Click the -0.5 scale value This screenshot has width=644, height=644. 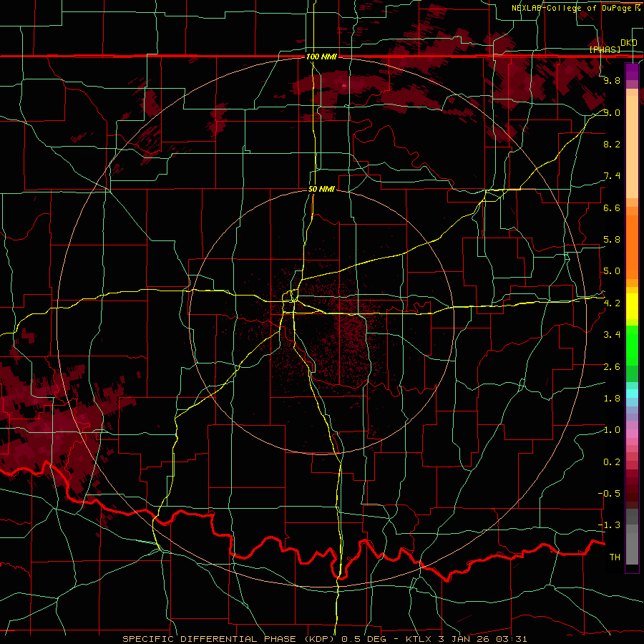coord(610,494)
